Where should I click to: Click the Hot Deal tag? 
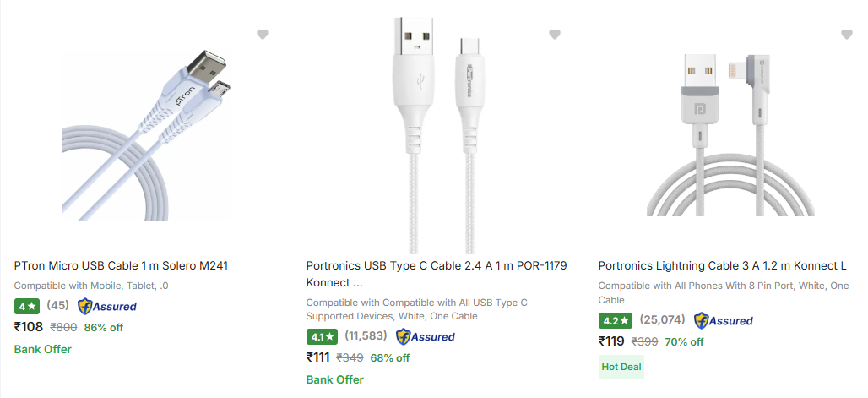[x=621, y=366]
